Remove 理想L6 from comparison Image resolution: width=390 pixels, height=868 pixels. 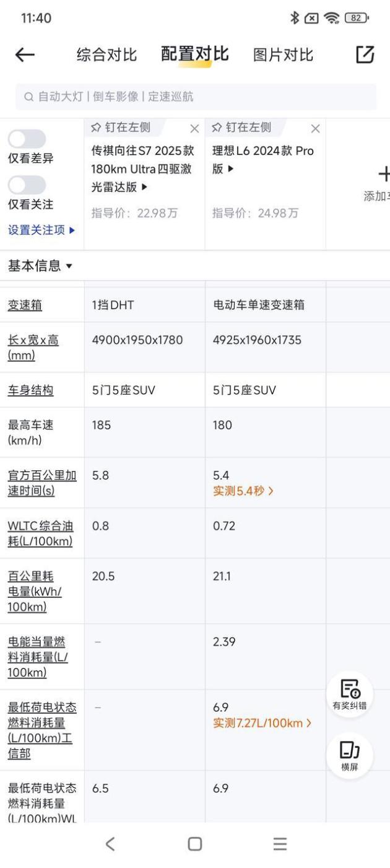315,129
